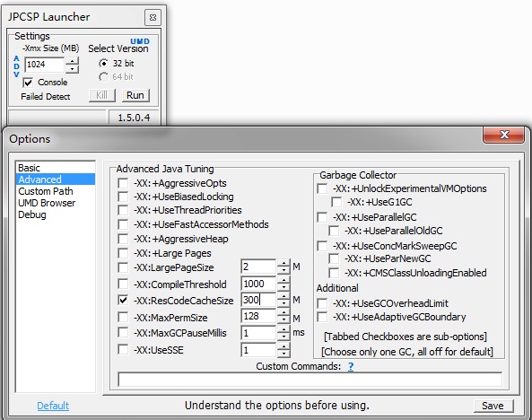Enable -XX:+UseBiasedLocking checkbox
Image resolution: width=532 pixels, height=420 pixels.
click(123, 197)
